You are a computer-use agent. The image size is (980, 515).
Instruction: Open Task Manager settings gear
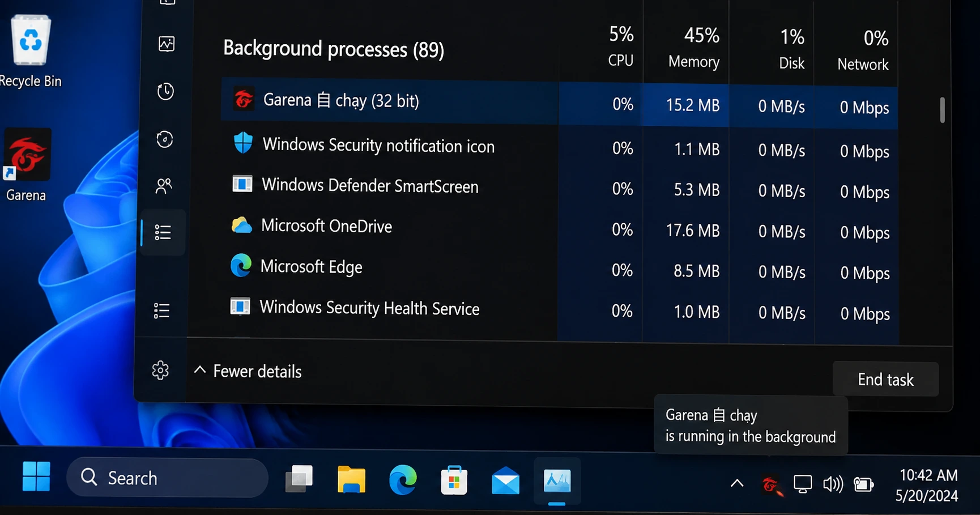tap(160, 370)
